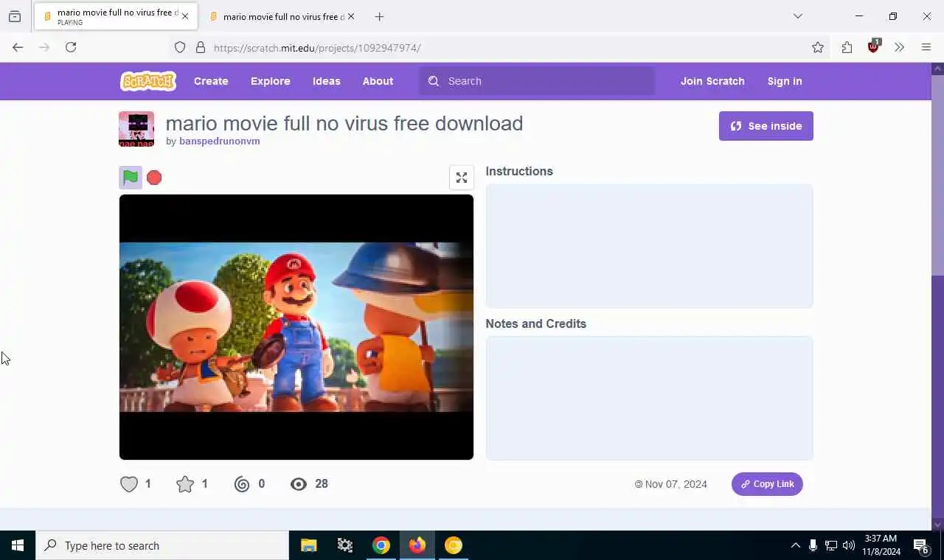944x560 pixels.
Task: Click the microphone tray icon
Action: point(813,546)
